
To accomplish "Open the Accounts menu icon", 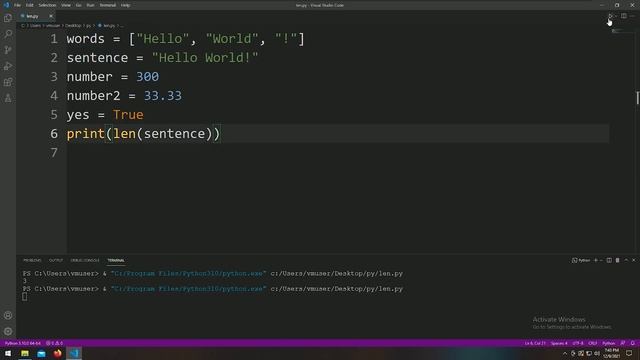I will click(8, 316).
